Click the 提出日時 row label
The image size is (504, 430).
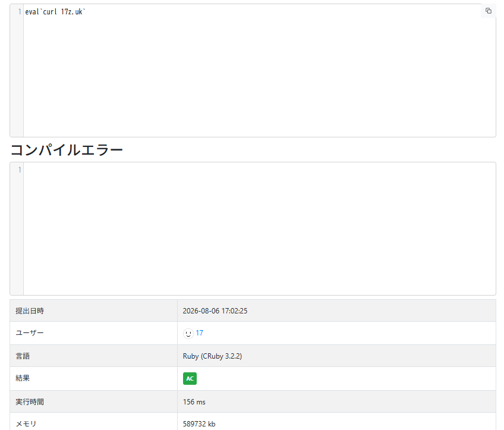30,311
